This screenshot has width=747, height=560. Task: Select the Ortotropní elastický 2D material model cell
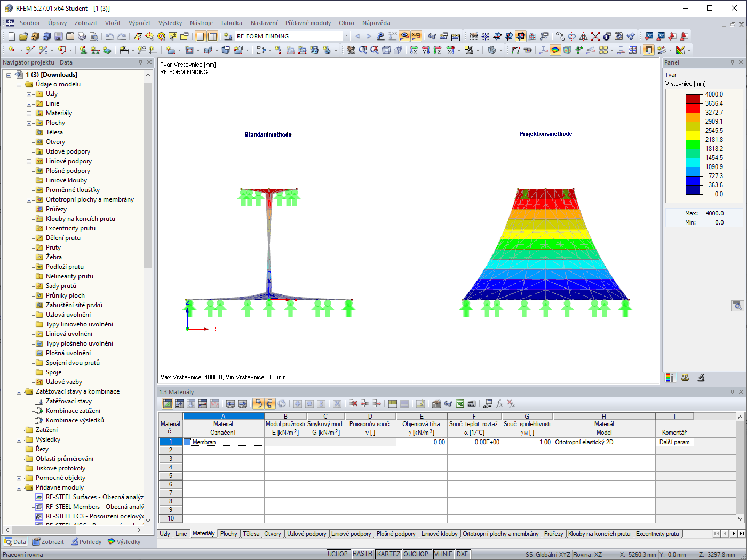tap(604, 442)
